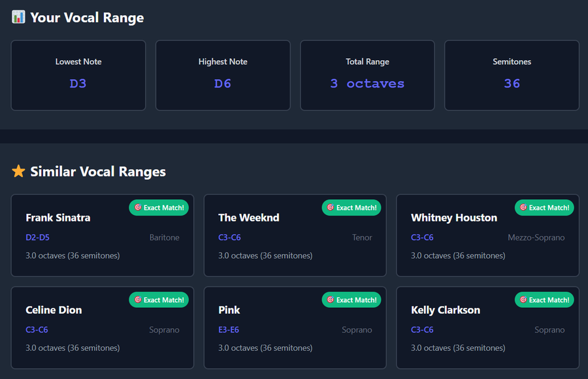This screenshot has height=379, width=588.
Task: Click Pink's E3-E6 range label
Action: pos(229,330)
